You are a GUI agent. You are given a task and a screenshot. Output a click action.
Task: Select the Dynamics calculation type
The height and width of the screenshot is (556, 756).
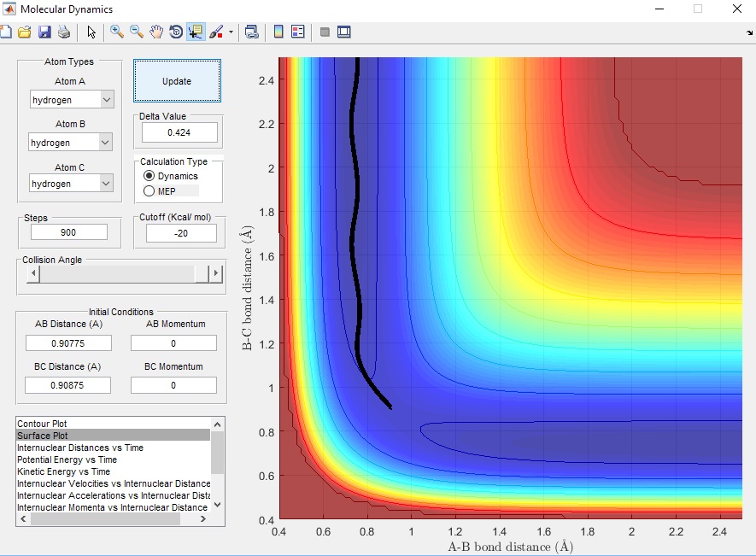tap(149, 176)
